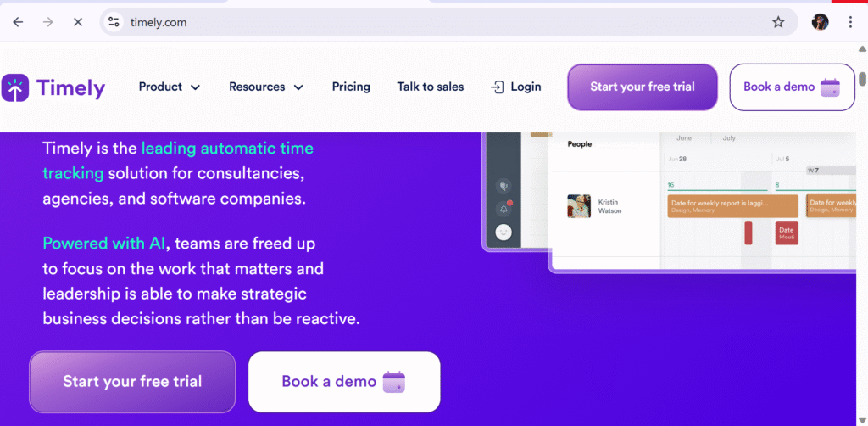868x426 pixels.
Task: Click hero Book a demo button
Action: 344,382
